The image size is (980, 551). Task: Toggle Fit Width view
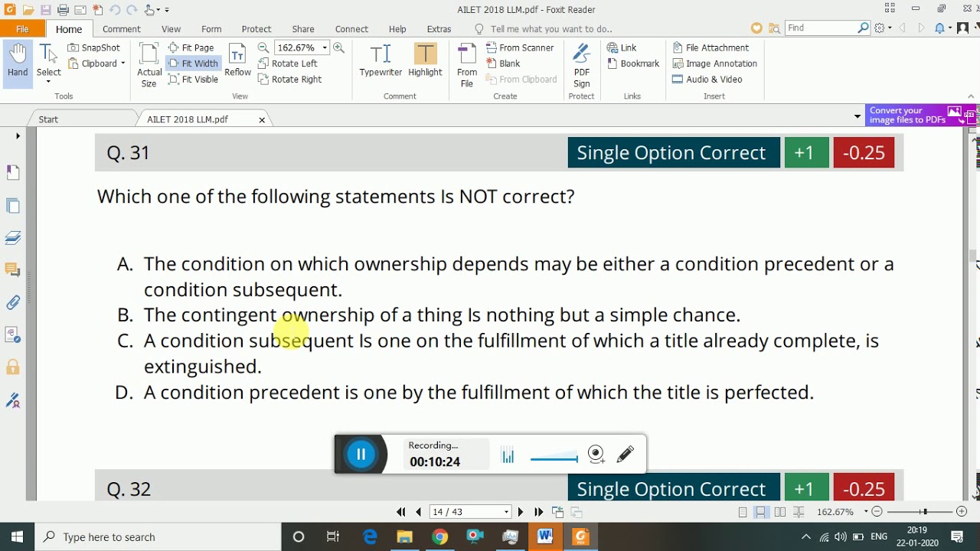coord(193,64)
